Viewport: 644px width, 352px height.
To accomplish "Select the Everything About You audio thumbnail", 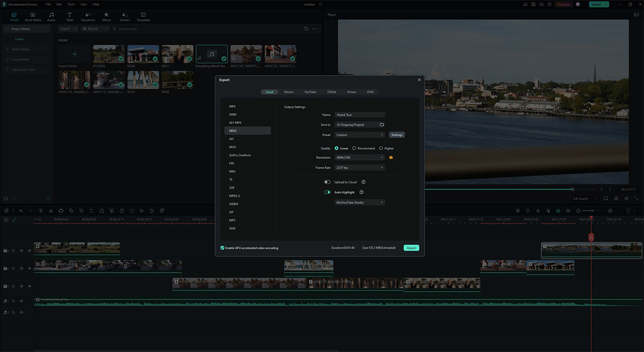I will click(212, 54).
